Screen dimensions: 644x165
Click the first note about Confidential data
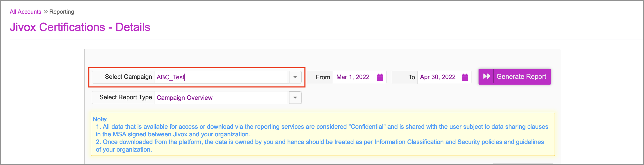pos(322,131)
